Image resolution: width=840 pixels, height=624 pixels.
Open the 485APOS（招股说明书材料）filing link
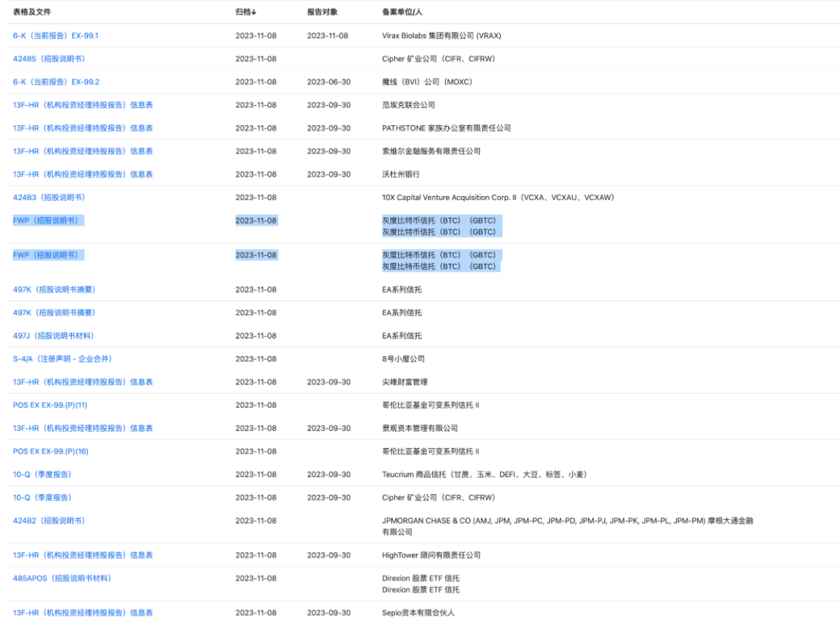point(62,578)
